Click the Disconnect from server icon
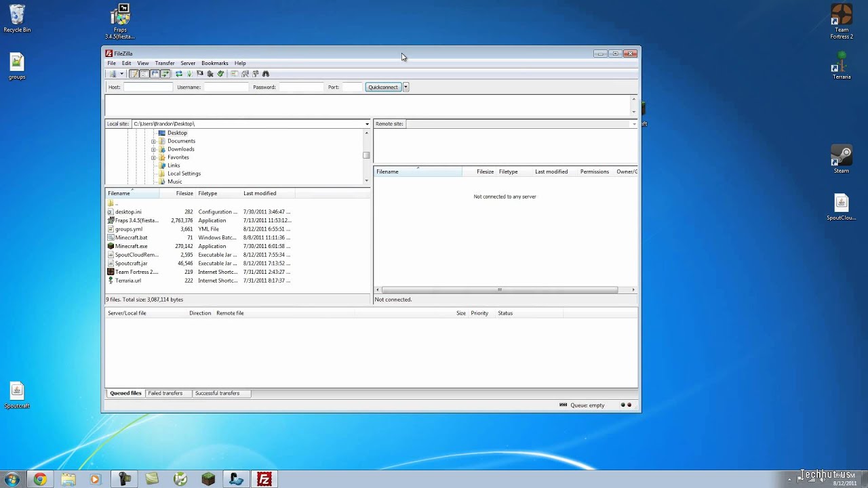 point(210,74)
